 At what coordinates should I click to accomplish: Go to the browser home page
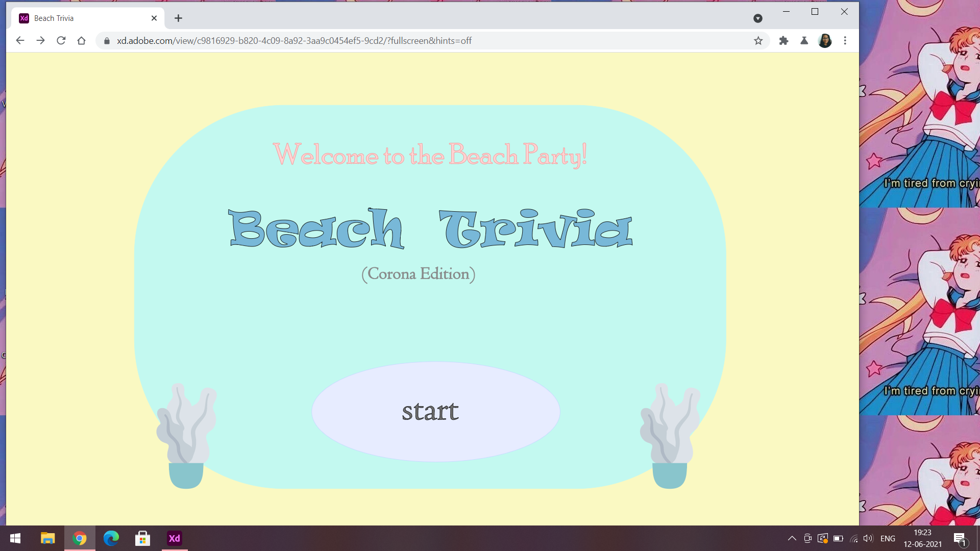81,40
